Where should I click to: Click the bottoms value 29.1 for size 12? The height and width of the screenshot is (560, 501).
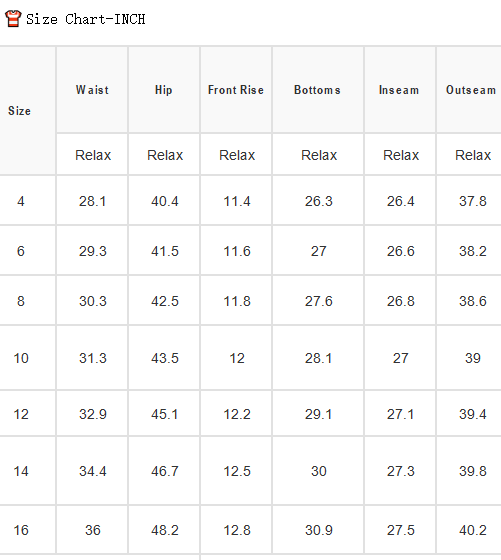click(x=318, y=414)
